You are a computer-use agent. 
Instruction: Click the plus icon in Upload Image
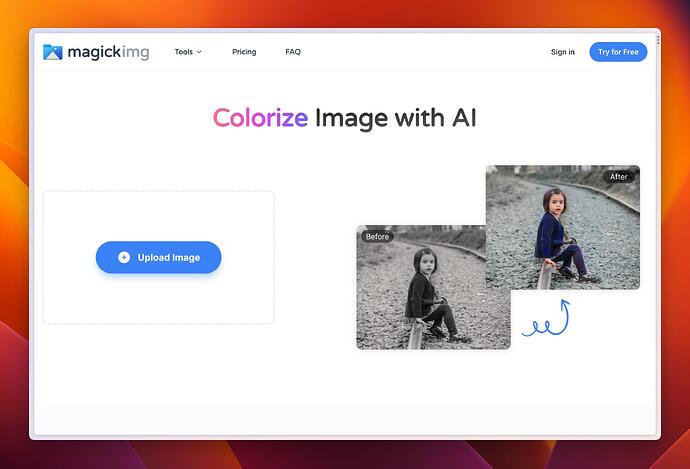point(124,257)
